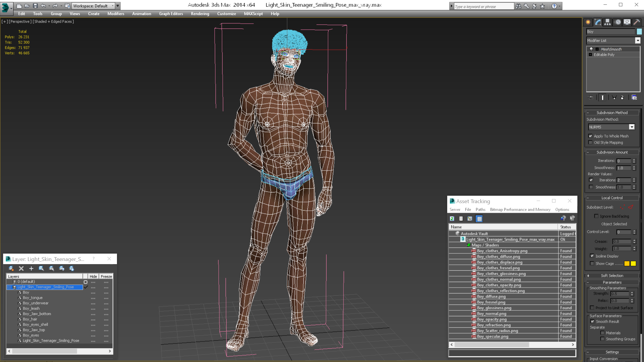Click second Show Cage yellow color swatch
644x362 pixels.
click(x=633, y=263)
